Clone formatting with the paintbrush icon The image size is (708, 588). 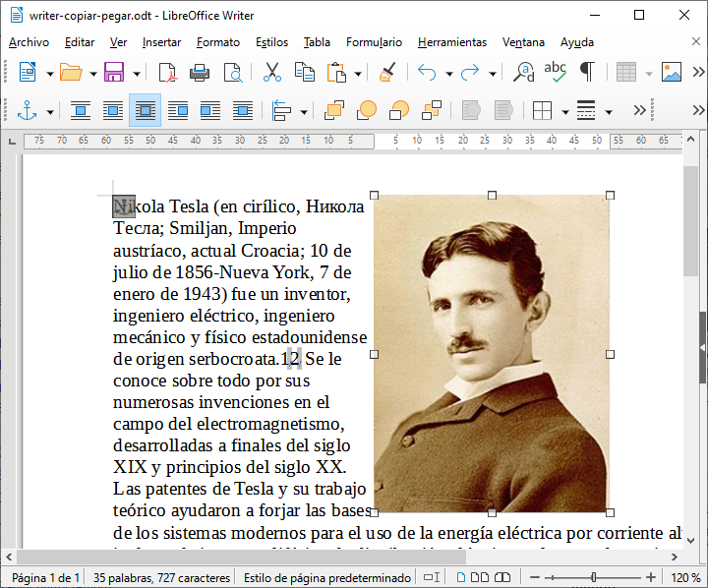387,72
